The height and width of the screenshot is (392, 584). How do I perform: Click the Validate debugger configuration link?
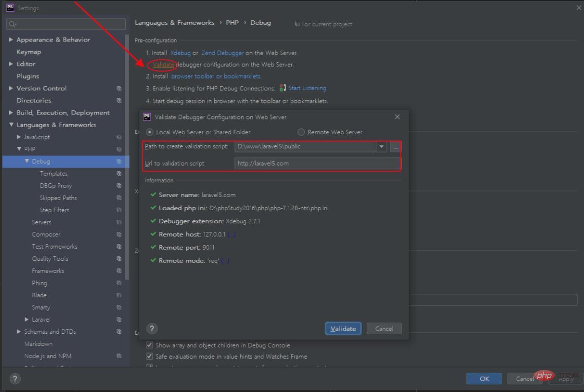163,64
